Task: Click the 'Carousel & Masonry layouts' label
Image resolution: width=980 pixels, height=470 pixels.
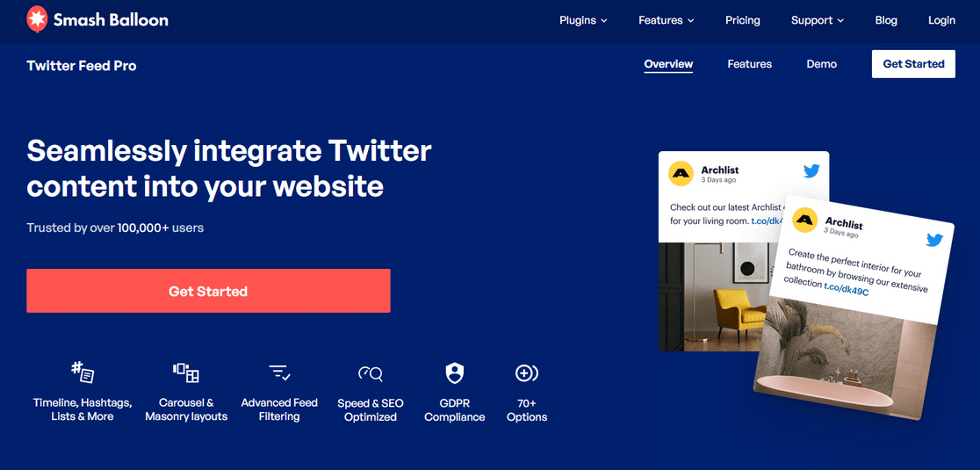Action: 186,409
